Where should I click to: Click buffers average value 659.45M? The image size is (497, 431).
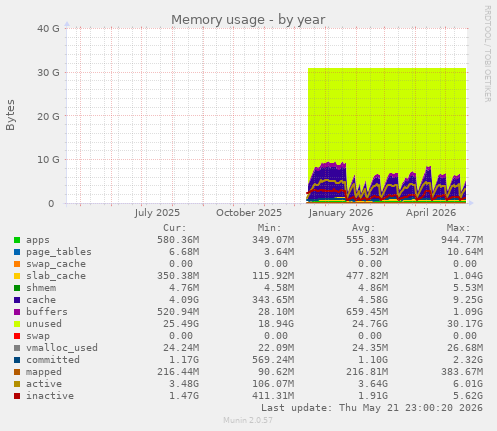coord(367,312)
